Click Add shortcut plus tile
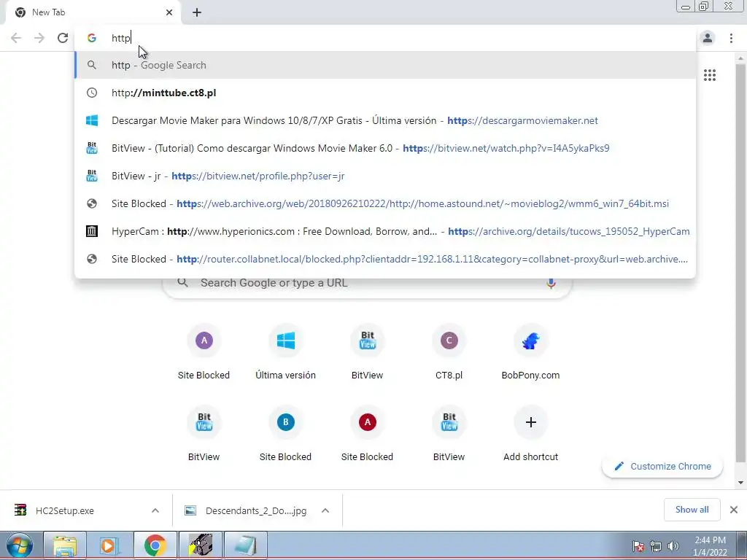The width and height of the screenshot is (747, 560). pos(530,433)
